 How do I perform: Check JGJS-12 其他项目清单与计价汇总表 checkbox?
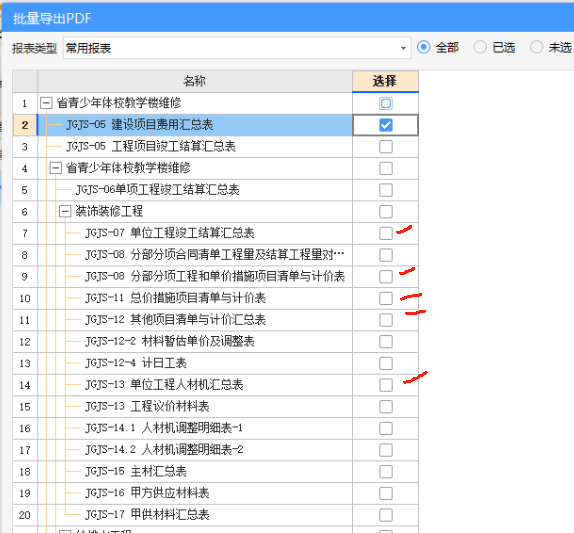coord(386,320)
